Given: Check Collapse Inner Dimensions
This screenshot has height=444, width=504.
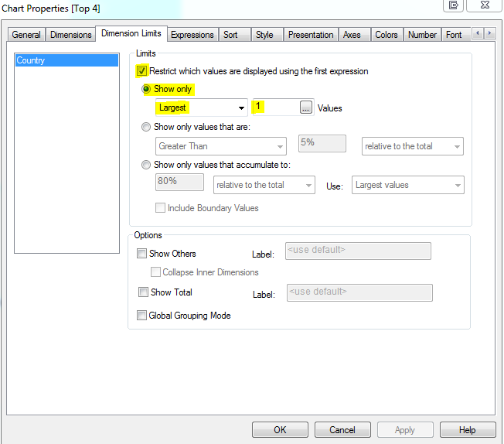Looking at the screenshot, I should tap(155, 272).
